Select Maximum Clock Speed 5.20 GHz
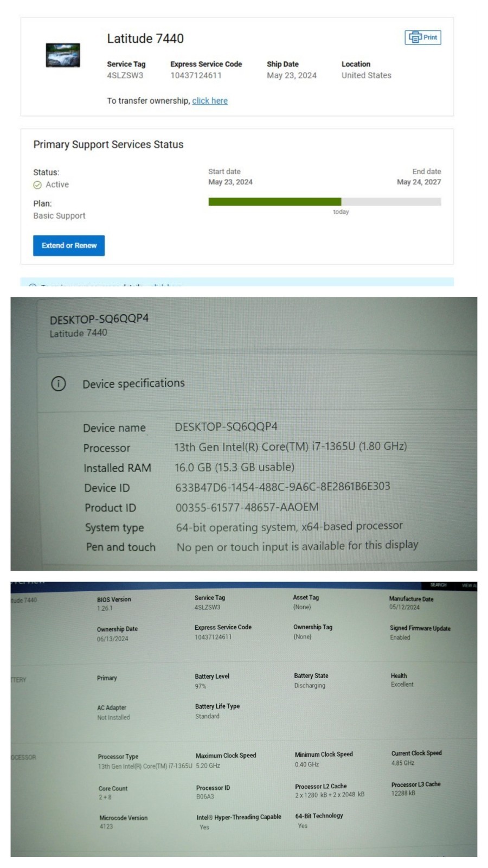The image size is (488, 868). pos(208,766)
